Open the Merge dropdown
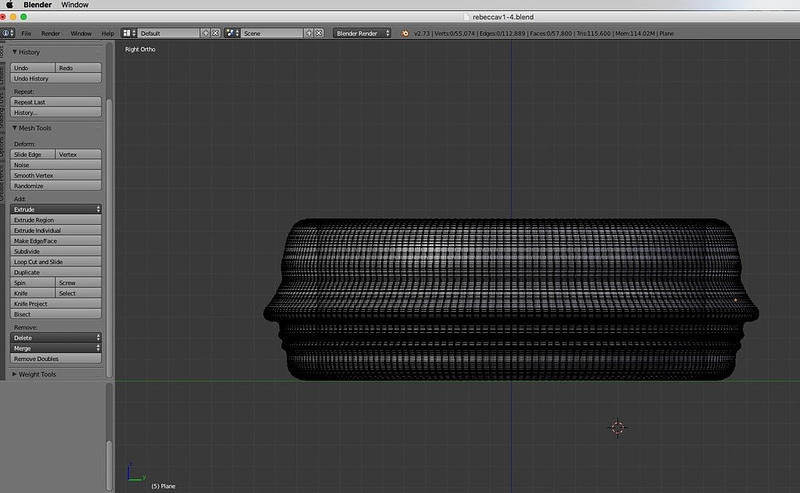The image size is (800, 493). tap(56, 348)
